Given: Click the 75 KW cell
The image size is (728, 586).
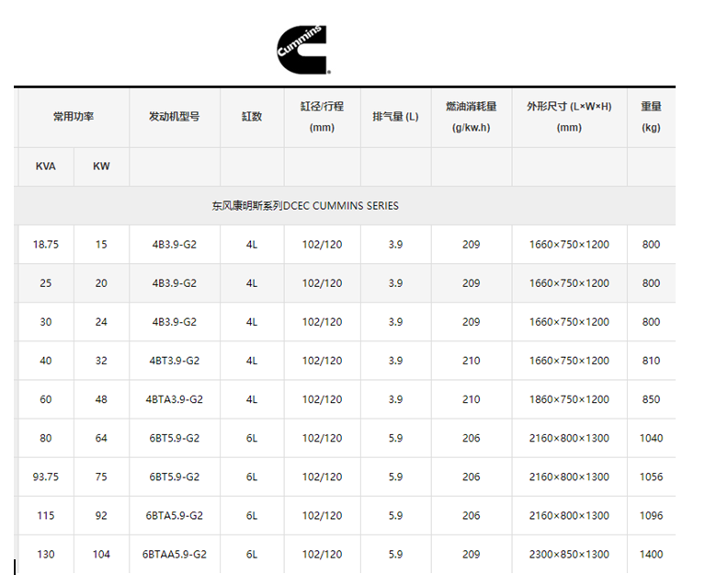Looking at the screenshot, I should [x=101, y=477].
